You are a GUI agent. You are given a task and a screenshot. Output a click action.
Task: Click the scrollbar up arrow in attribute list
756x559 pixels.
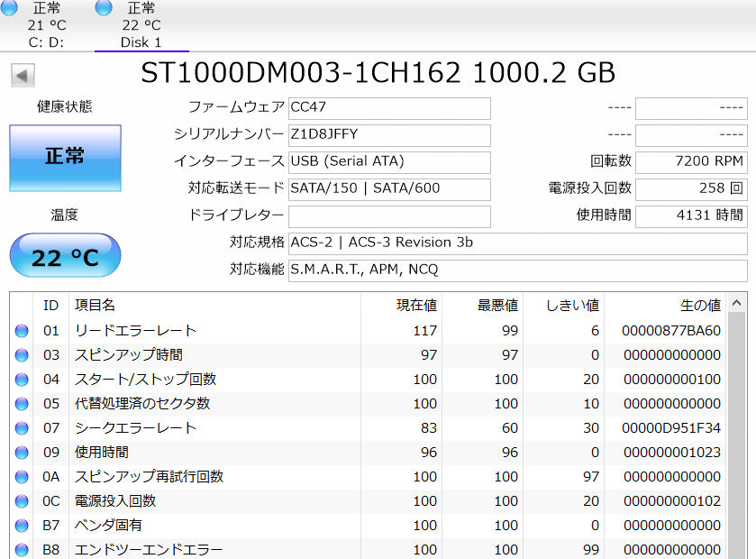737,304
